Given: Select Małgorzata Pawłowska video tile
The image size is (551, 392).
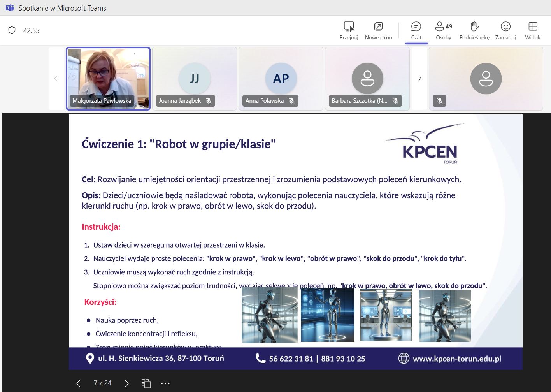Looking at the screenshot, I should 108,79.
